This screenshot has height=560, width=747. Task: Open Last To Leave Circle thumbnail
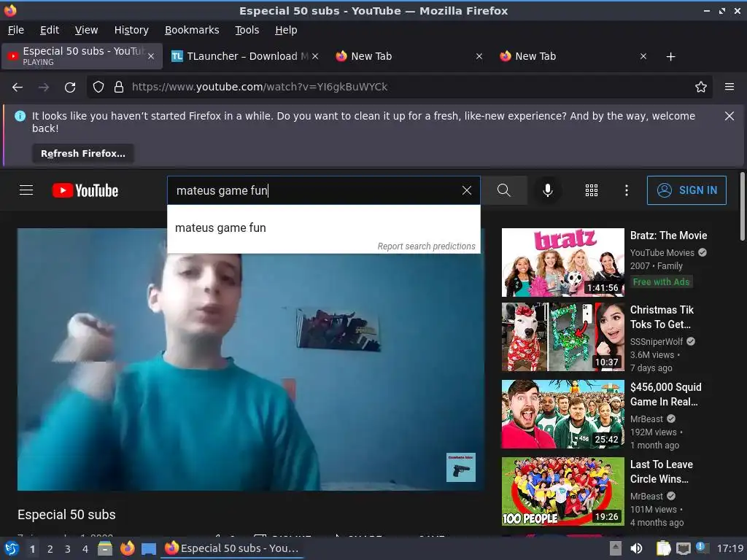click(563, 491)
